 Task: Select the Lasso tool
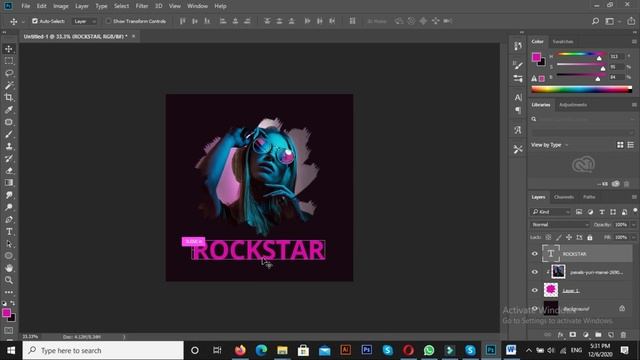tap(9, 73)
